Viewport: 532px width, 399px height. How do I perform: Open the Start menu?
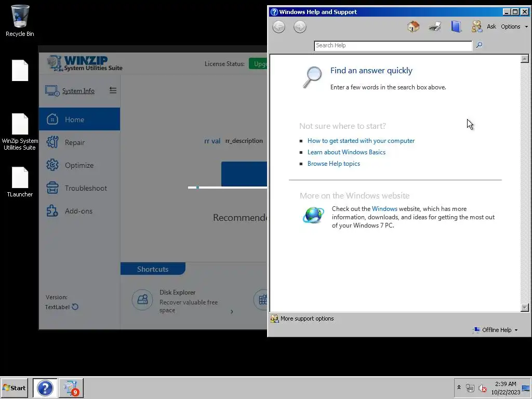click(x=14, y=388)
